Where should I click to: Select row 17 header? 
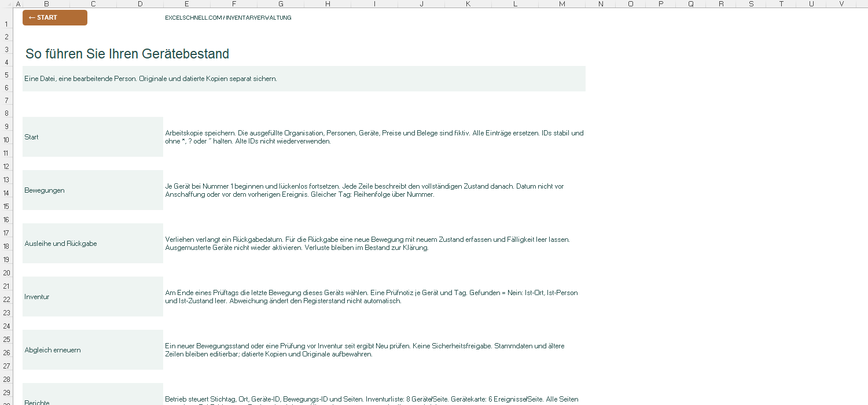point(7,233)
